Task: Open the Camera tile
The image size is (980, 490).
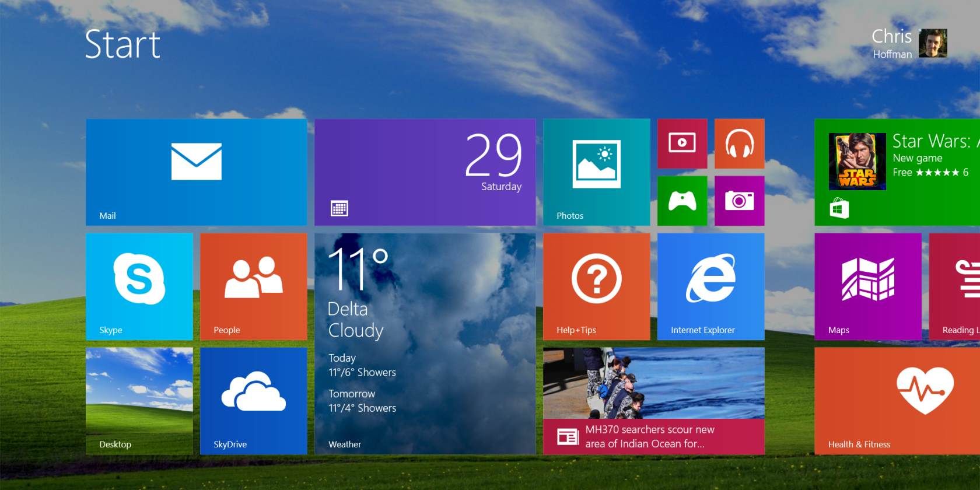Action: pos(739,201)
